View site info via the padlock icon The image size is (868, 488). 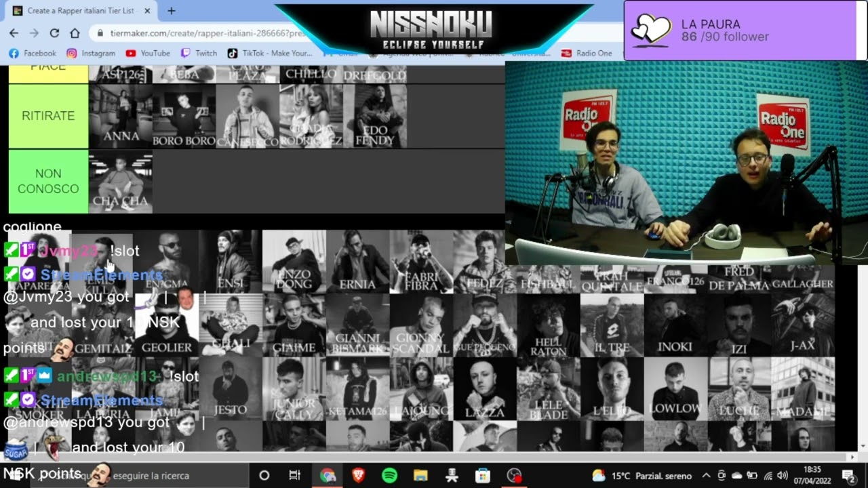click(100, 33)
